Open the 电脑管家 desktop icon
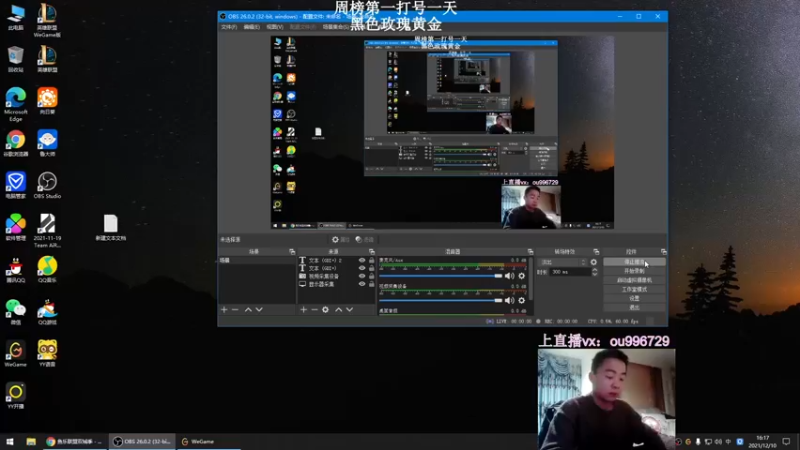Viewport: 800px width, 450px height. pyautogui.click(x=15, y=185)
